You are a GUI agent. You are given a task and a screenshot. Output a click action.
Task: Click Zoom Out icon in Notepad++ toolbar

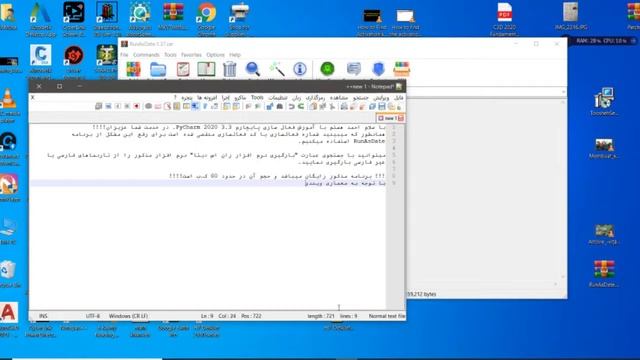tap(248, 107)
